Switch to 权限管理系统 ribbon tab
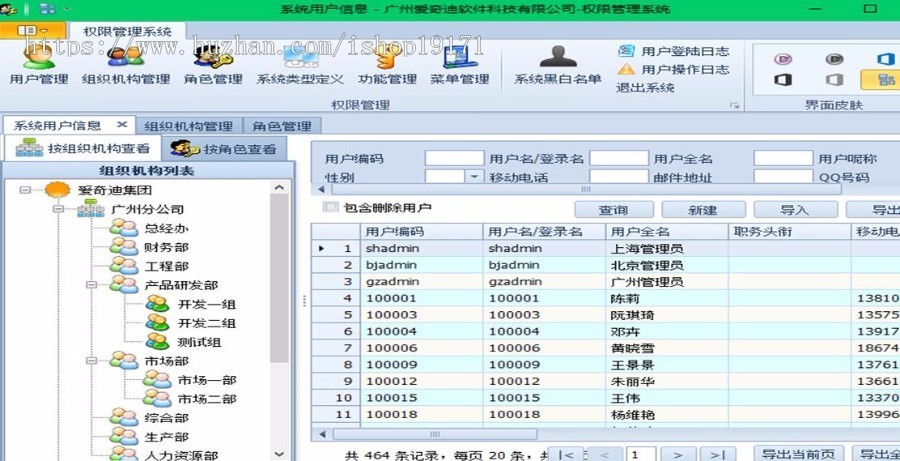This screenshot has width=900, height=461. [x=127, y=31]
